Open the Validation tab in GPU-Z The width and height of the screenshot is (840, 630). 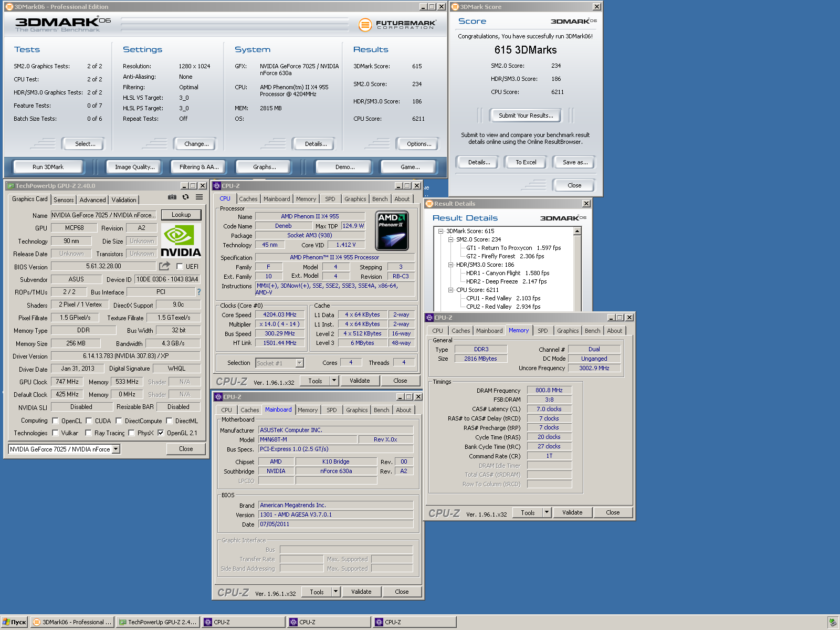tap(124, 200)
